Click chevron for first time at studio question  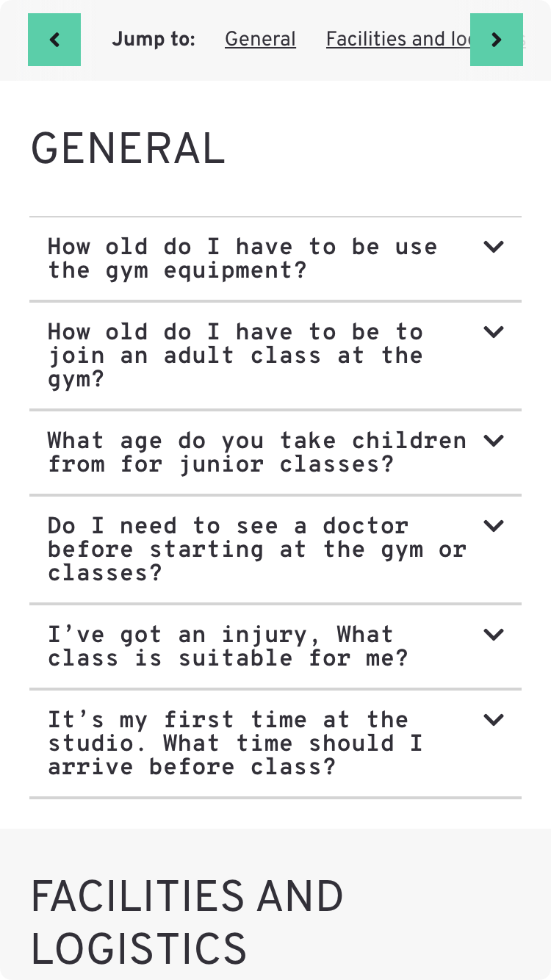[494, 720]
